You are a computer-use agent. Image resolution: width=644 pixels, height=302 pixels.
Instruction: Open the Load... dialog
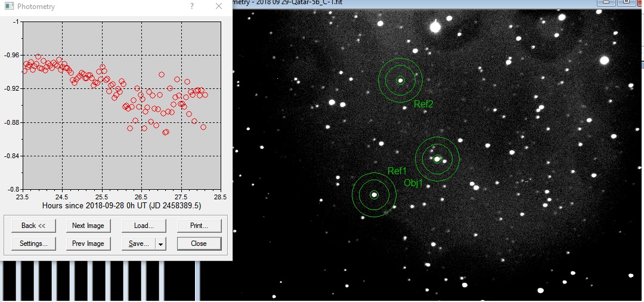pyautogui.click(x=144, y=226)
